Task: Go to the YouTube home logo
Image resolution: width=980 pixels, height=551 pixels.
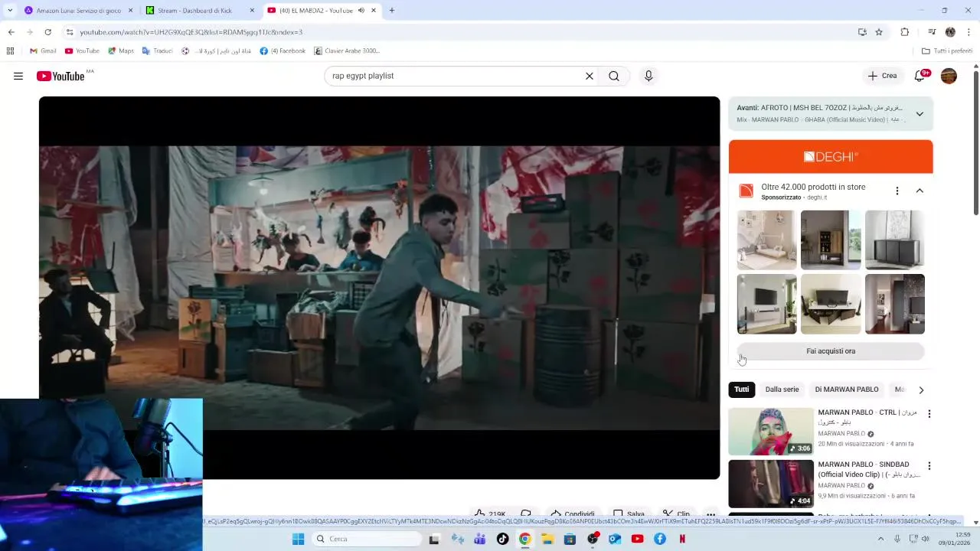Action: click(x=60, y=76)
